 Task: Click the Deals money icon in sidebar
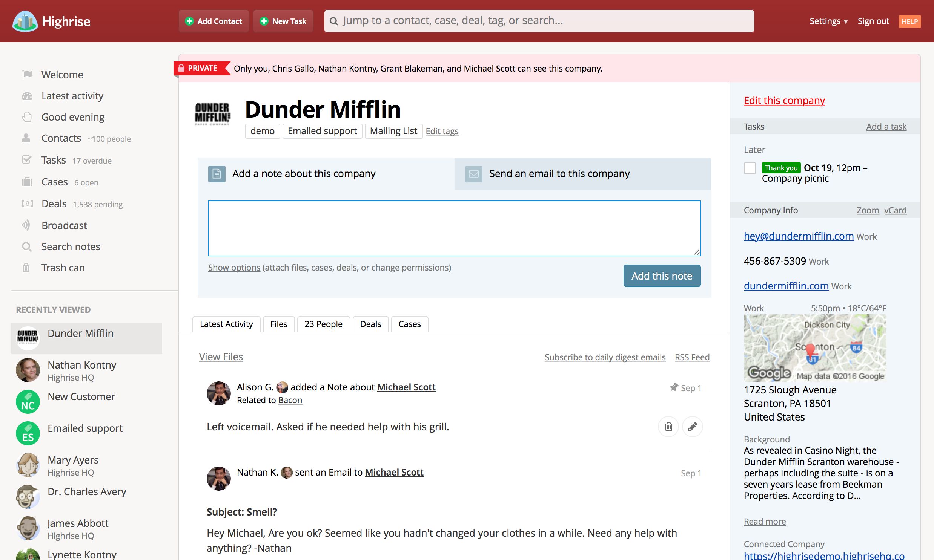coord(27,204)
